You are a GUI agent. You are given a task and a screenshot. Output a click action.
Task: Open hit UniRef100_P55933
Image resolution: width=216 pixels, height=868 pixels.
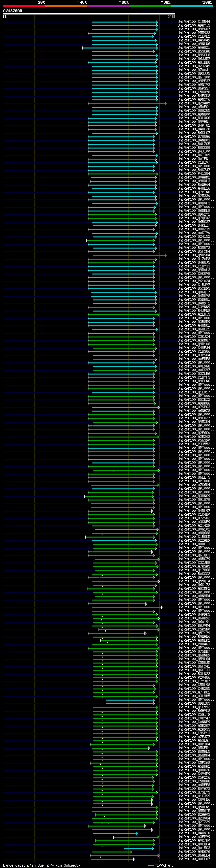pos(194,33)
